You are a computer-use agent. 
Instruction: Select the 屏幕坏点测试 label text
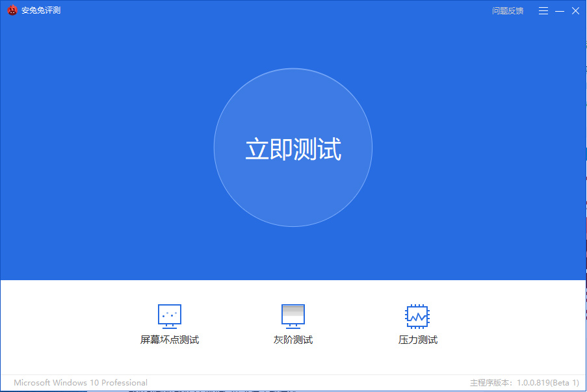pyautogui.click(x=170, y=339)
